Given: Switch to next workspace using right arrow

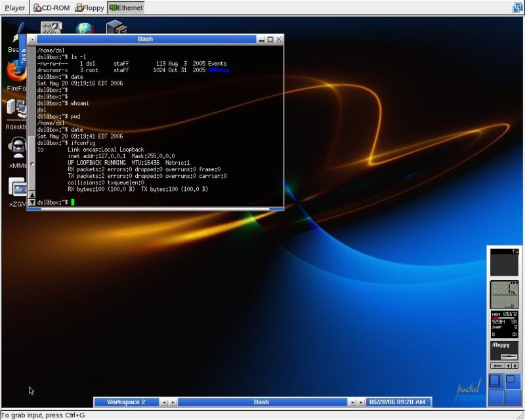Looking at the screenshot, I should 173,402.
